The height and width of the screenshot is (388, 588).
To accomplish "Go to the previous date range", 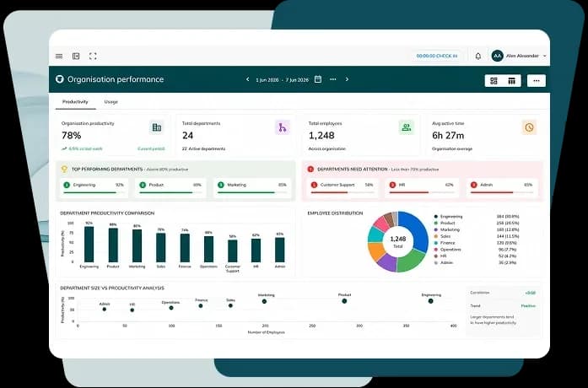I will [247, 79].
